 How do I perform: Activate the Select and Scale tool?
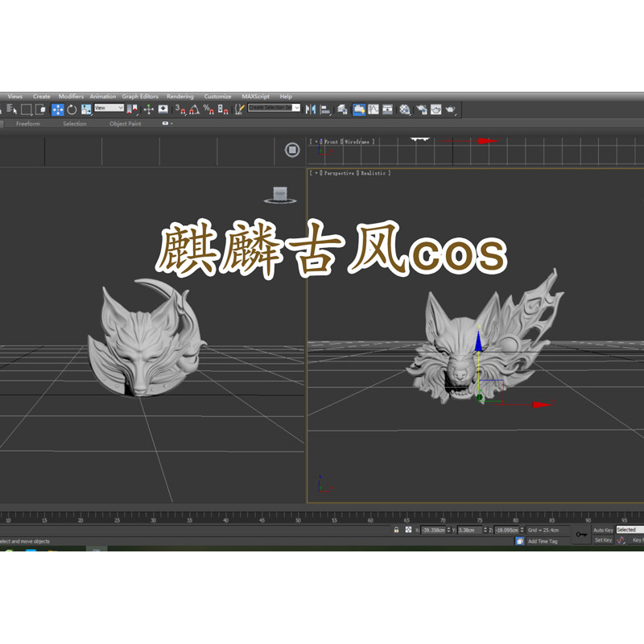click(86, 109)
